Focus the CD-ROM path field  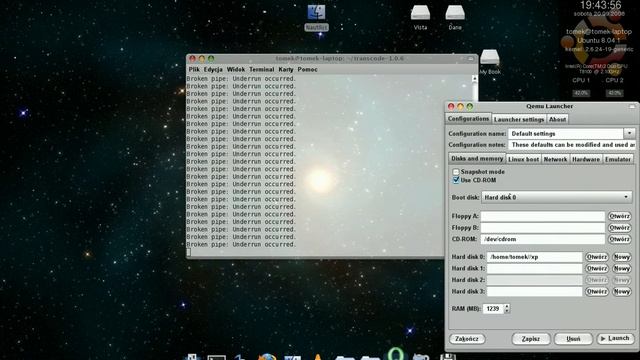pyautogui.click(x=542, y=239)
